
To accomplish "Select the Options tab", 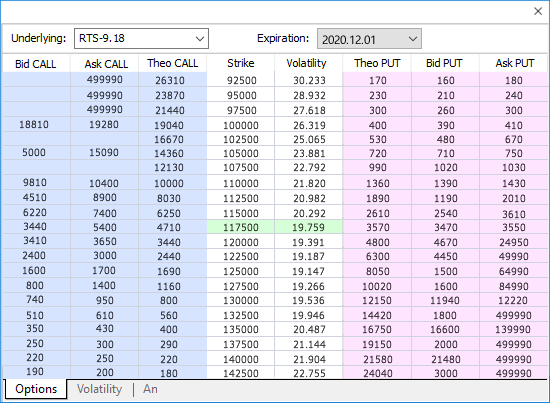I will click(36, 389).
